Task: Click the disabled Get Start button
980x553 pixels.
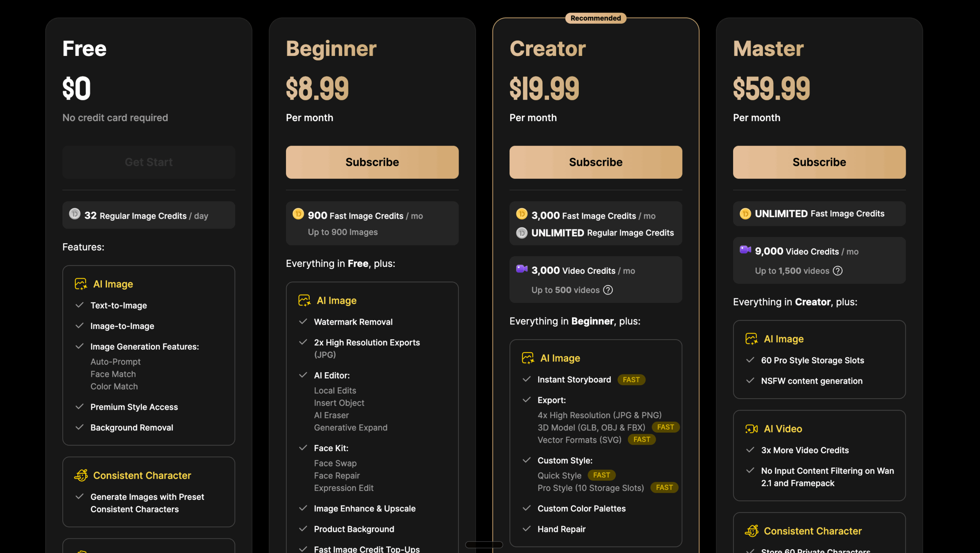Action: [149, 162]
